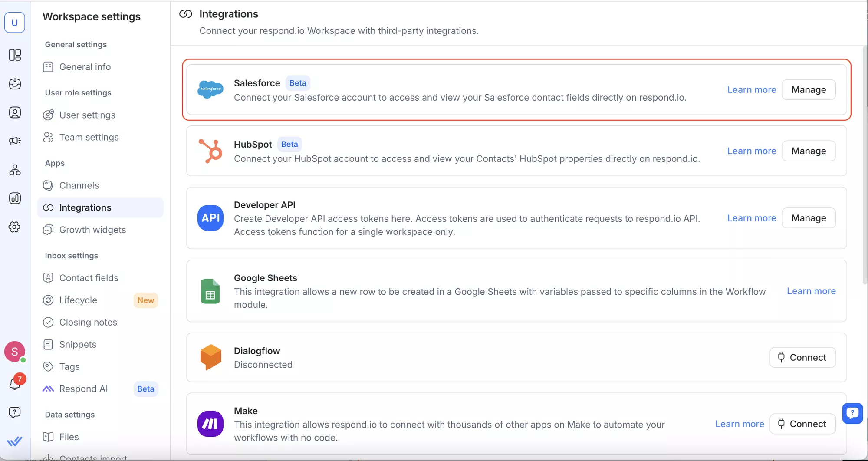Image resolution: width=868 pixels, height=461 pixels.
Task: Click Connect for Dialogflow
Action: point(802,357)
